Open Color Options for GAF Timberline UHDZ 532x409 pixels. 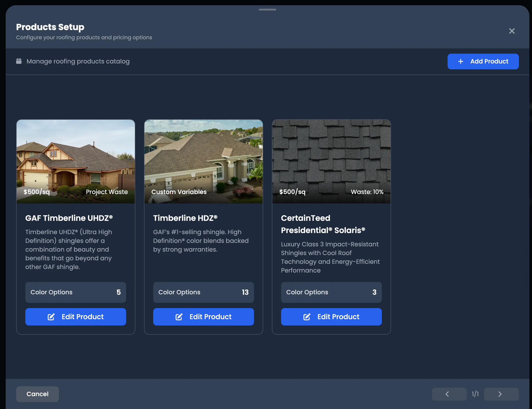click(x=76, y=292)
